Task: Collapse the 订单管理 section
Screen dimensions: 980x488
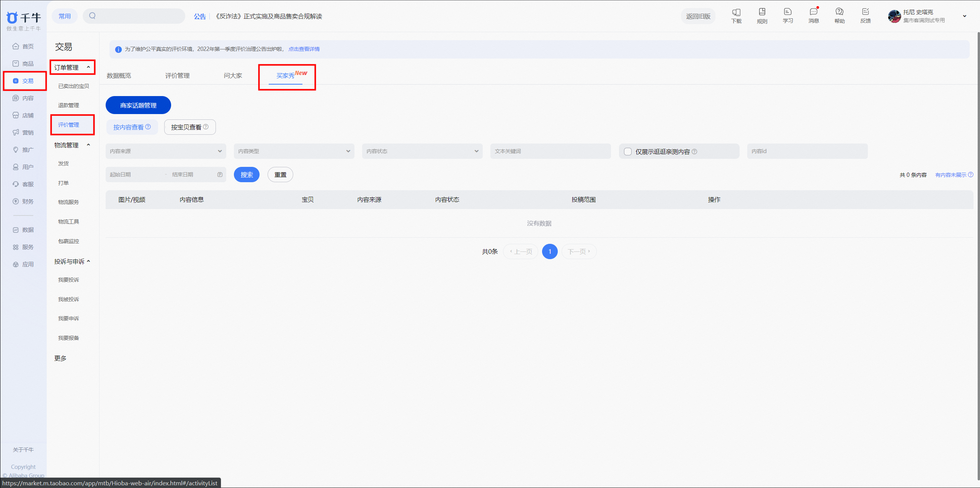Action: click(88, 67)
